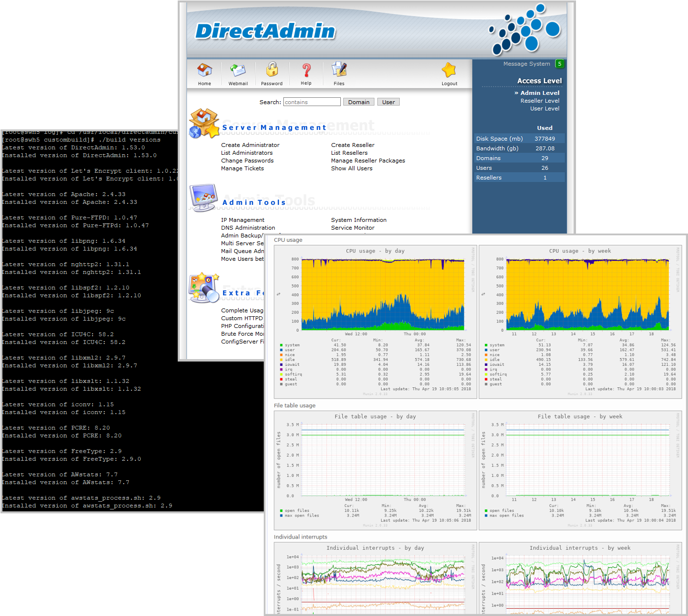Open System Information
This screenshot has height=616, width=688.
(x=359, y=220)
